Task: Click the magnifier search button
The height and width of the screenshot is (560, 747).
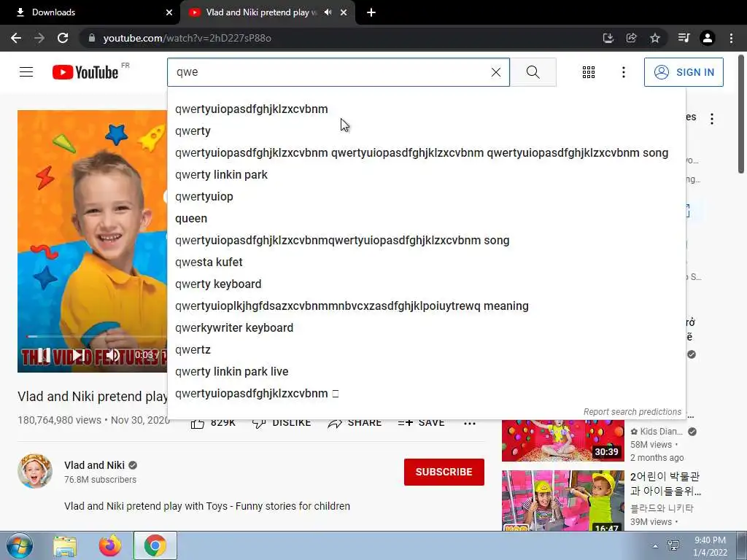Action: pyautogui.click(x=533, y=72)
